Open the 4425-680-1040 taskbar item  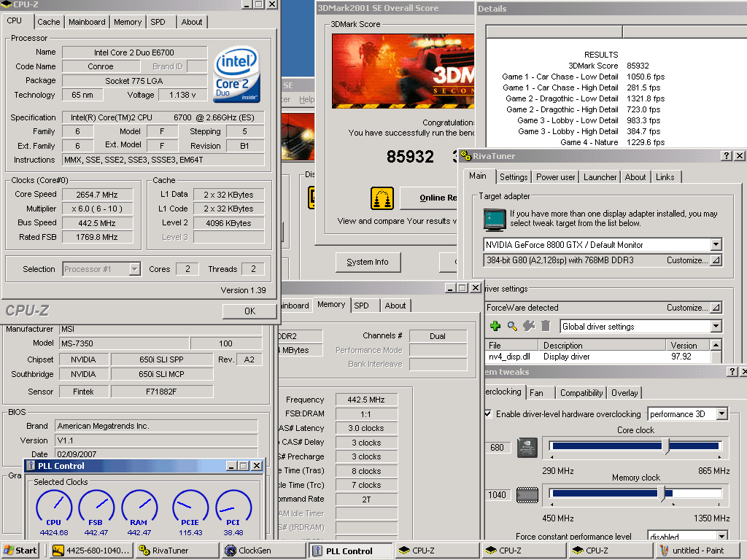pyautogui.click(x=90, y=551)
